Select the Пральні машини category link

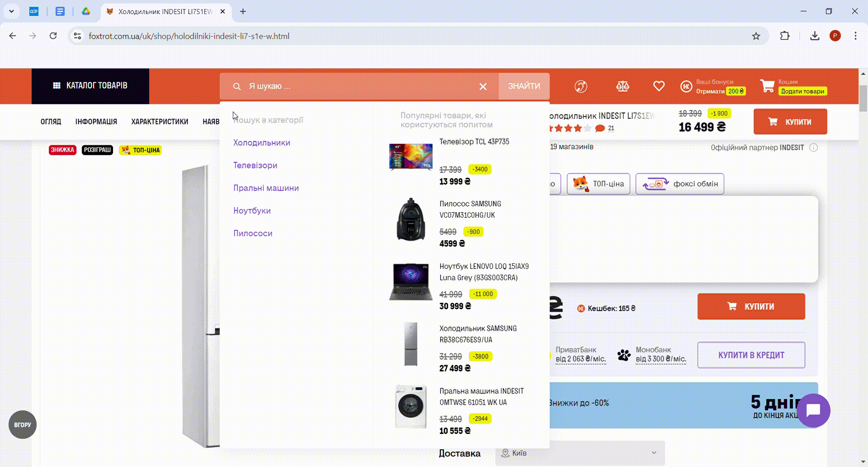(266, 188)
